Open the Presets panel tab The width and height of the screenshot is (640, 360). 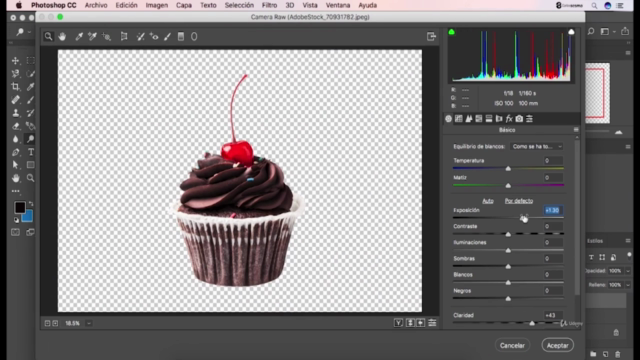click(x=529, y=119)
